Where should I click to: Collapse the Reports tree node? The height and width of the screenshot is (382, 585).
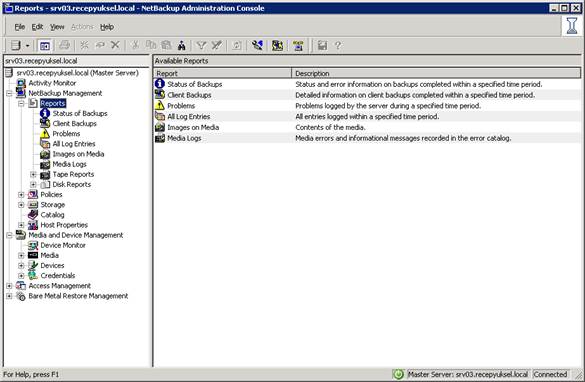point(21,103)
